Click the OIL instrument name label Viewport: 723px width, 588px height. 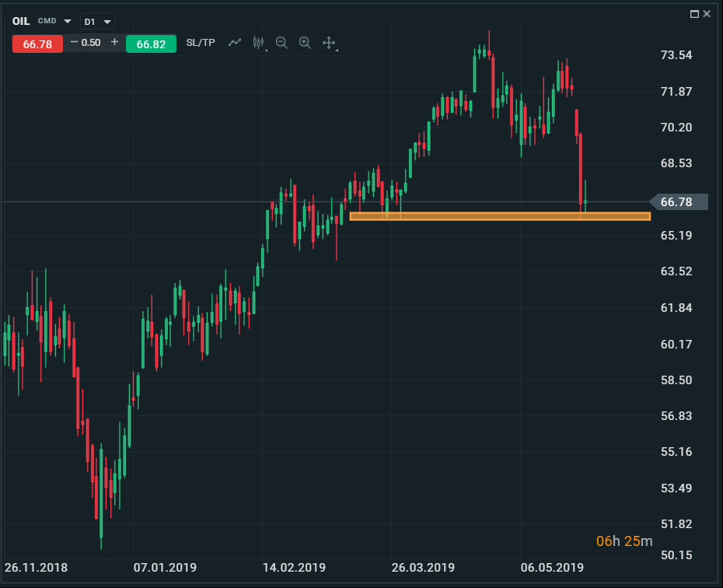(21, 21)
